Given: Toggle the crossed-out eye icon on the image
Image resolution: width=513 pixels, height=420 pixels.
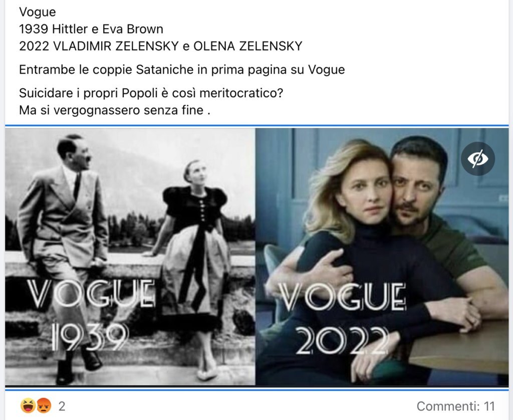Looking at the screenshot, I should coord(477,159).
